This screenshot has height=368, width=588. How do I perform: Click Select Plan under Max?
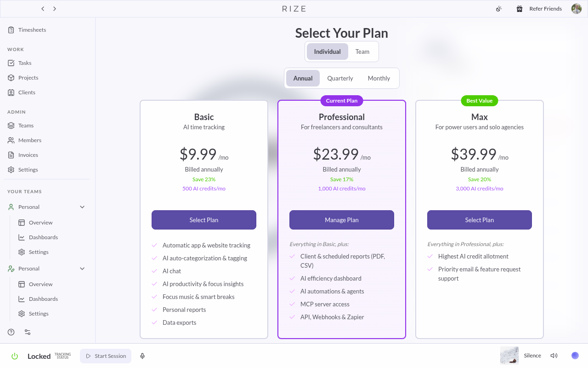[x=480, y=220]
